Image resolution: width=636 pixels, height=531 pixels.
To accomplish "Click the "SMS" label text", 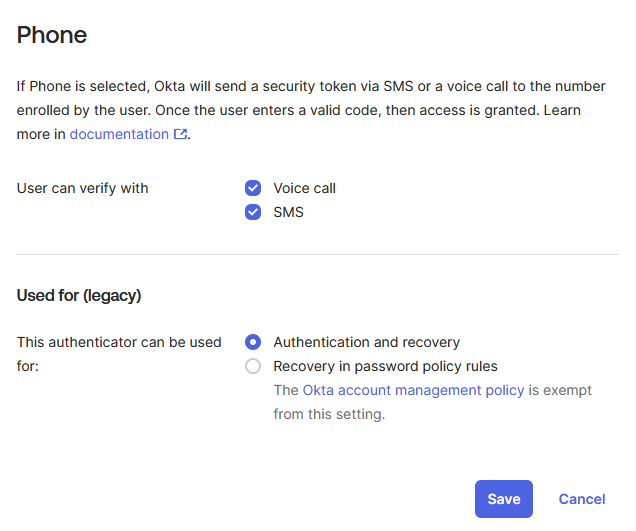I will coord(288,212).
